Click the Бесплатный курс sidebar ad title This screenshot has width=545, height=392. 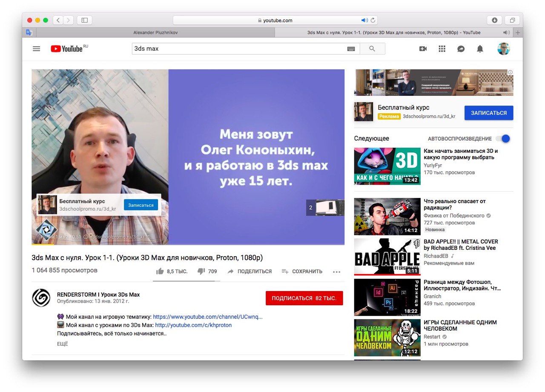pyautogui.click(x=404, y=108)
